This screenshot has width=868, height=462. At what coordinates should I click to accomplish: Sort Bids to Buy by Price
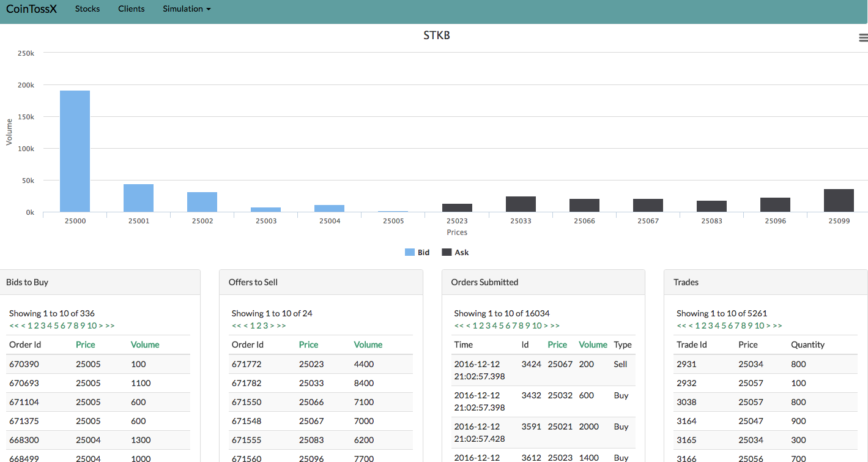coord(86,345)
